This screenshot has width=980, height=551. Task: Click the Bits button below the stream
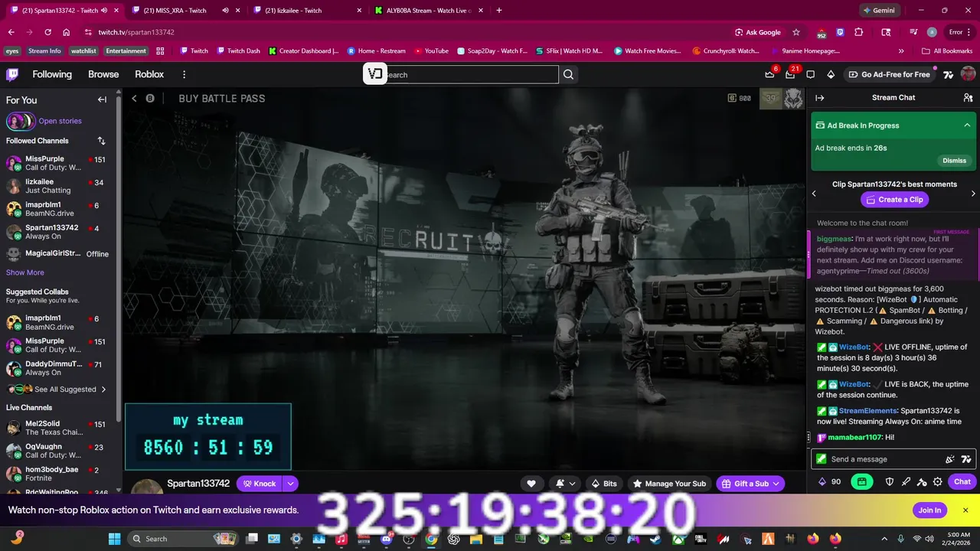604,484
